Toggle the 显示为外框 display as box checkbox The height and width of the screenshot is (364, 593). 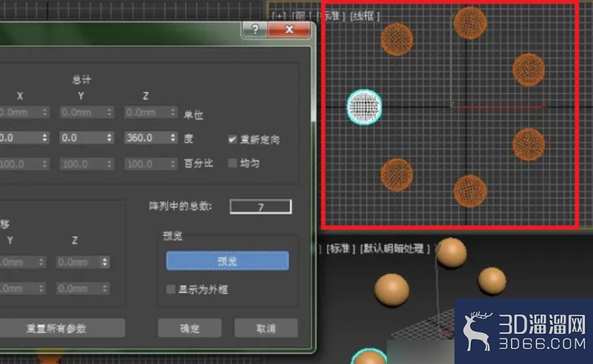click(x=170, y=289)
